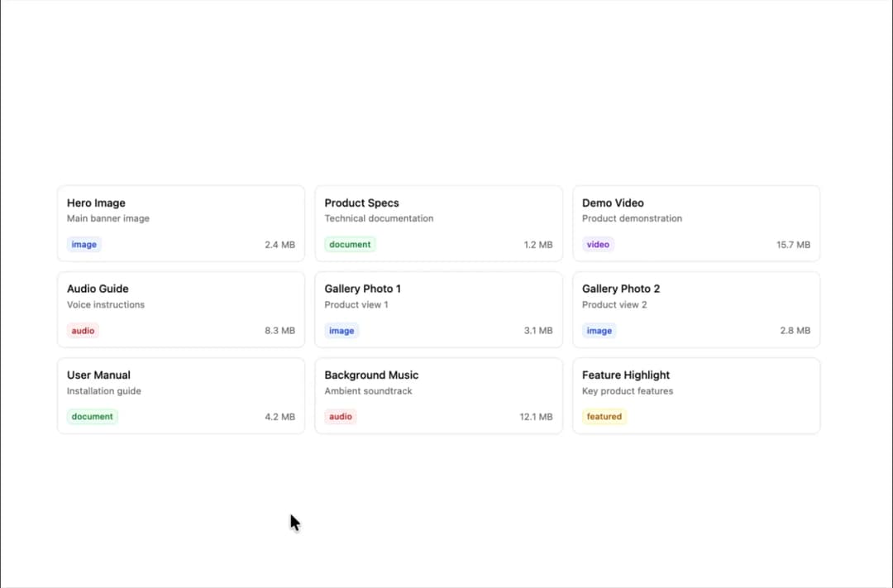893x588 pixels.
Task: Click the Installation guide description
Action: pos(103,391)
